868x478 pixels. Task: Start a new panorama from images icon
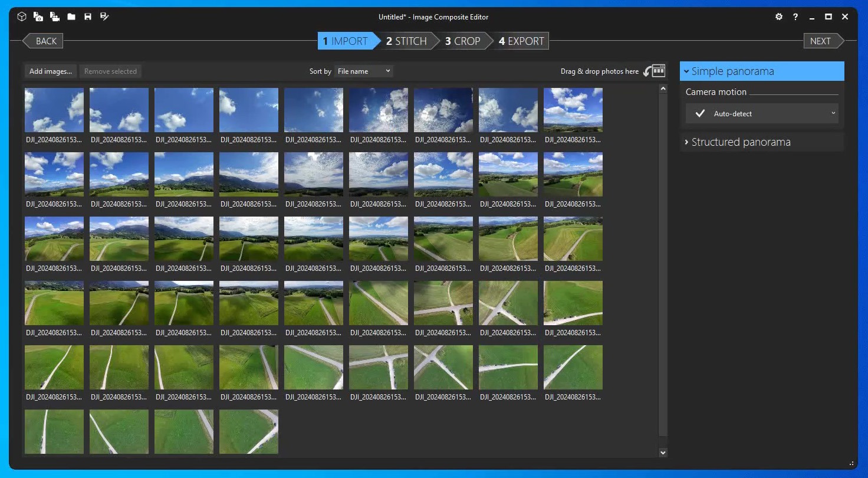coord(38,17)
